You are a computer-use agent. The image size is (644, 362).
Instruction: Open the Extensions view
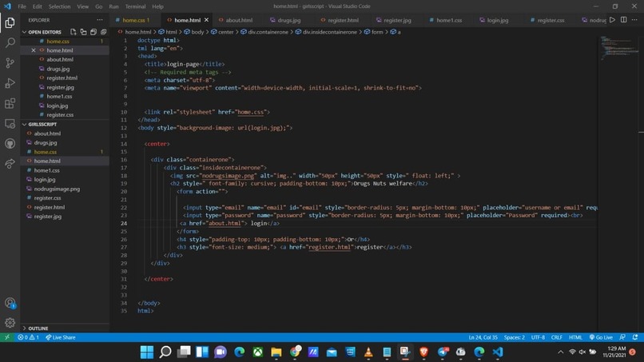(x=10, y=103)
